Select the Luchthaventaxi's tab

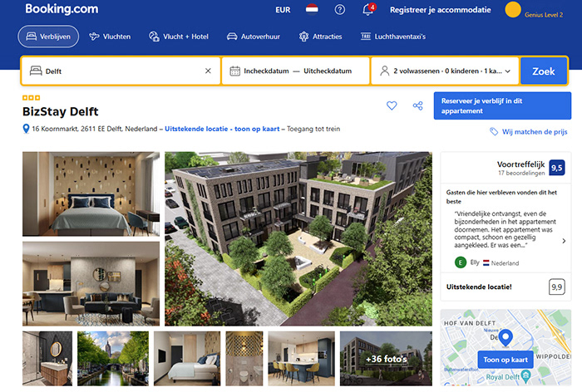click(393, 37)
